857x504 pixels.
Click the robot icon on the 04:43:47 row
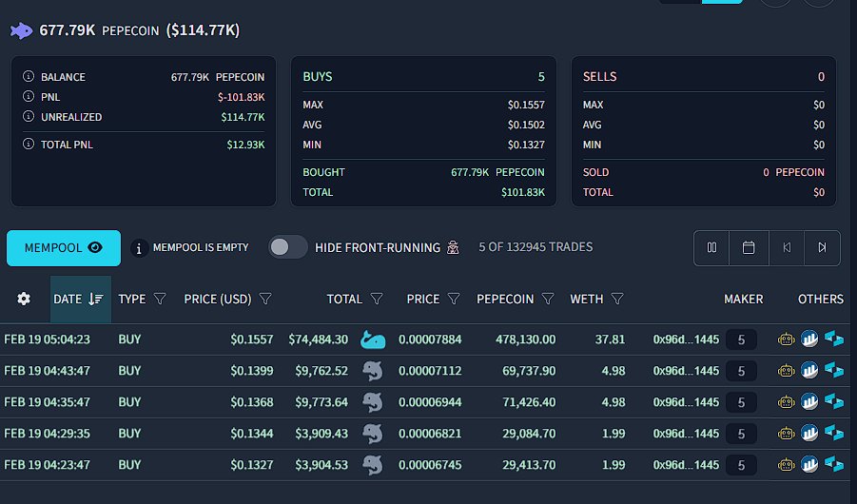tap(786, 371)
